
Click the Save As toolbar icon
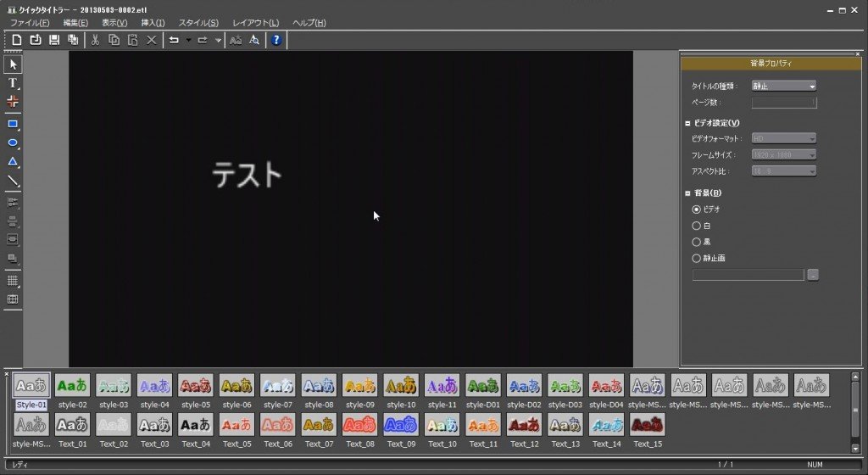(73, 40)
